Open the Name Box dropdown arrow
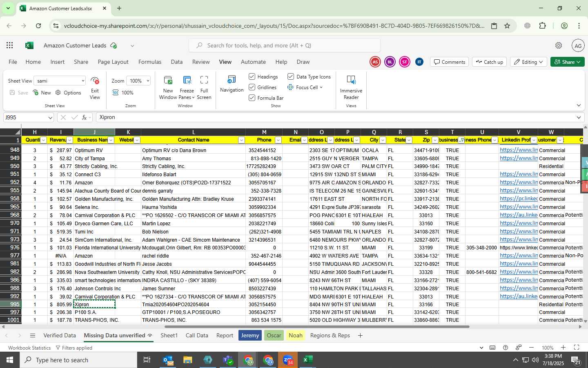588x368 pixels. point(50,118)
